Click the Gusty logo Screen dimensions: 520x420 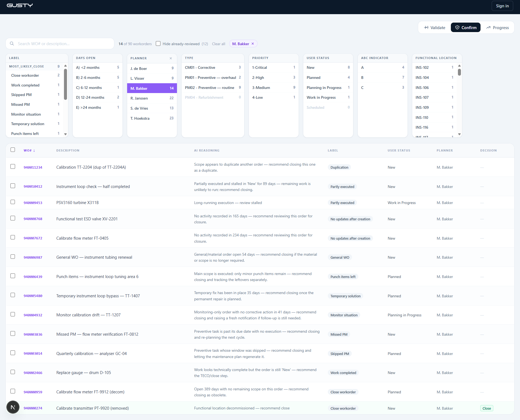coord(20,5)
